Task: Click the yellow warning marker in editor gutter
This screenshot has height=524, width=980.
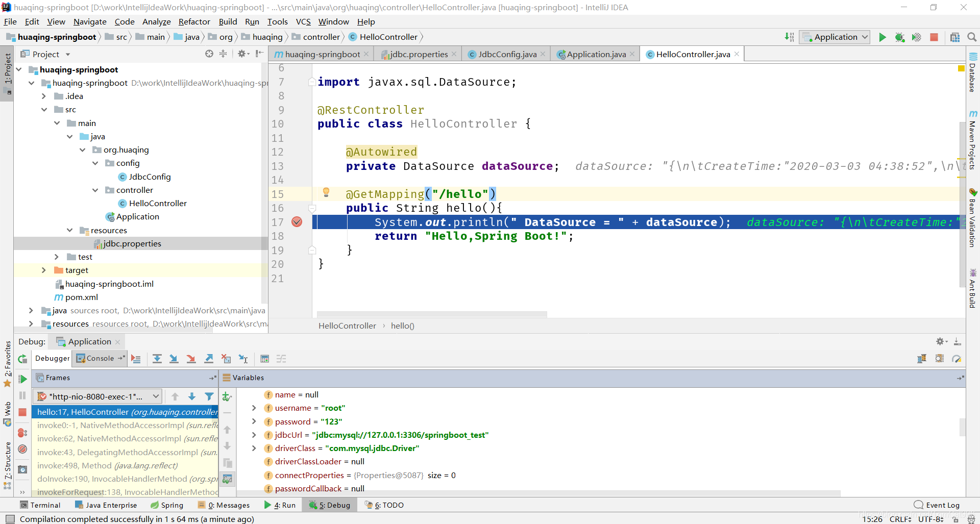Action: 961,68
